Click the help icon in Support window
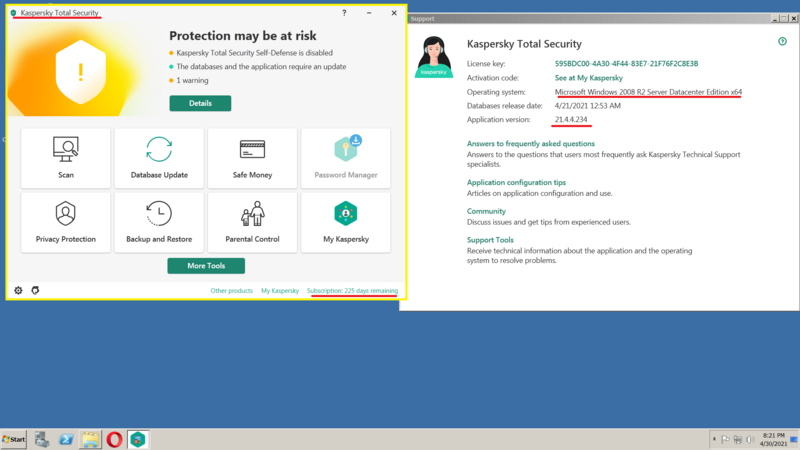This screenshot has width=800, height=450. pyautogui.click(x=782, y=41)
